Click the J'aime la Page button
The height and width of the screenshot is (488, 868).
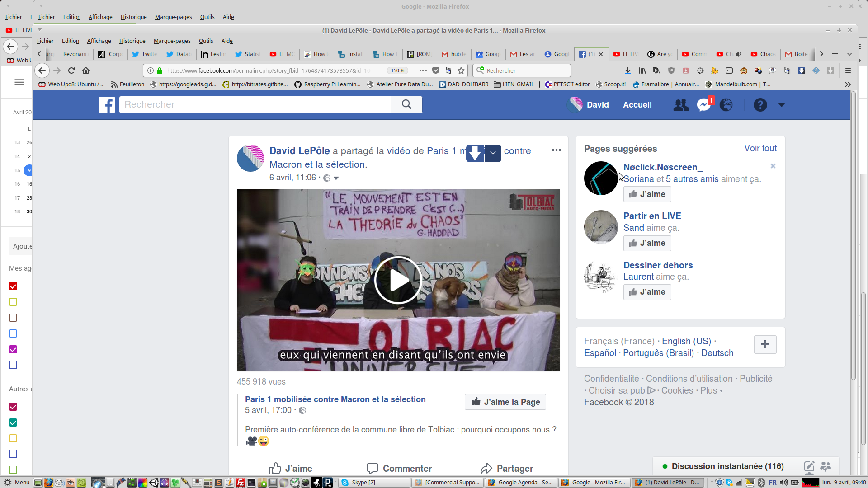505,402
